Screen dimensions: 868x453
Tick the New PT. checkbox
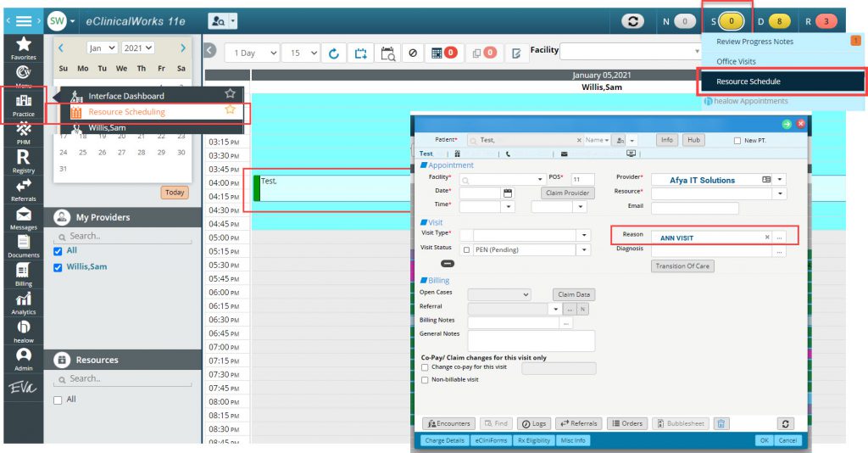(x=737, y=141)
